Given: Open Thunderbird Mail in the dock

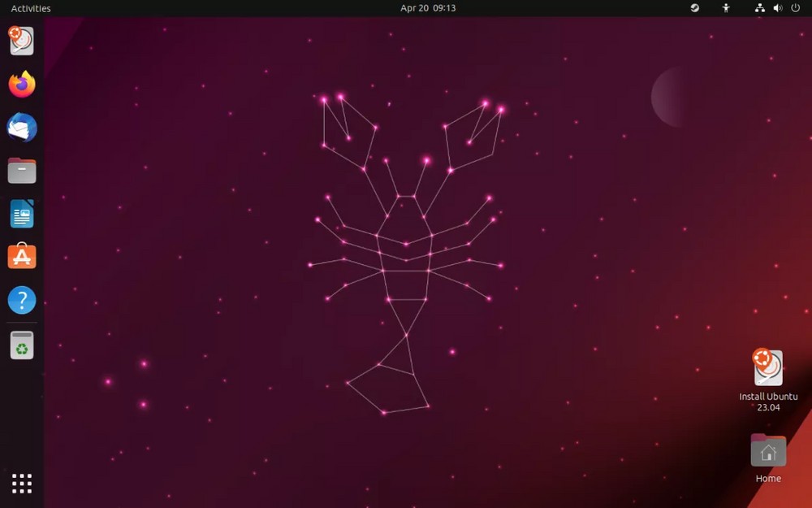Looking at the screenshot, I should (22, 128).
